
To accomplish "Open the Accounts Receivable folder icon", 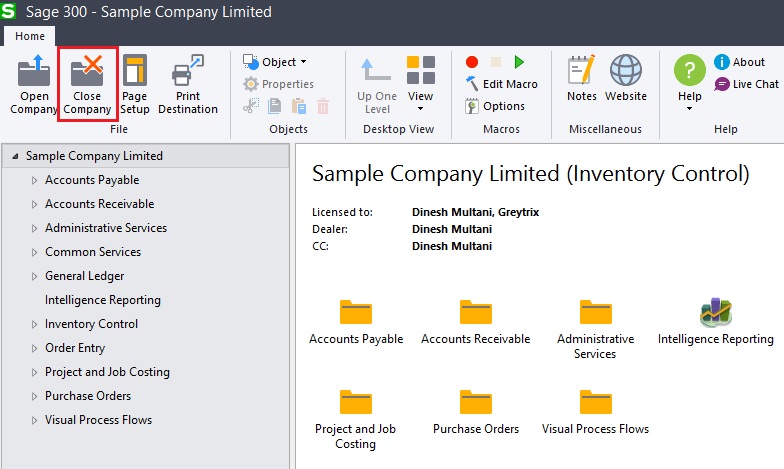I will (476, 312).
